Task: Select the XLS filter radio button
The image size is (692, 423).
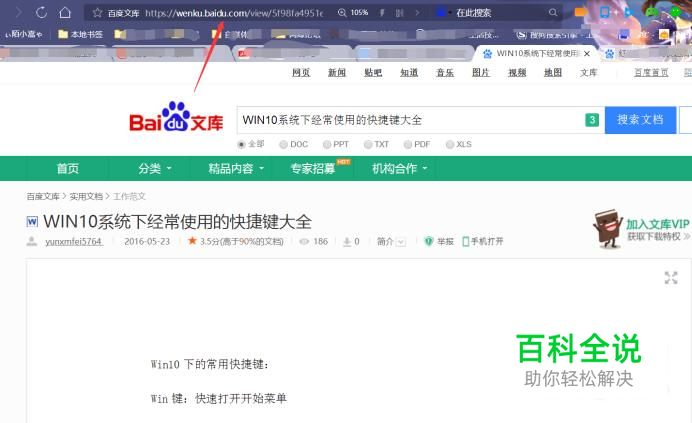Action: click(450, 144)
